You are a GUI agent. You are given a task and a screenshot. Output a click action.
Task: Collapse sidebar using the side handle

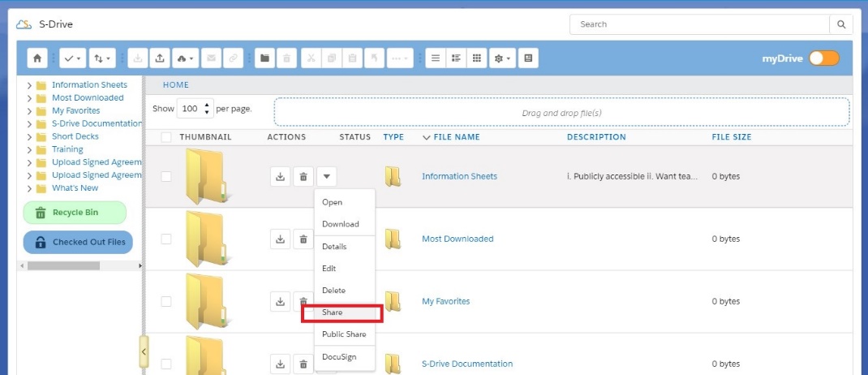click(x=144, y=351)
